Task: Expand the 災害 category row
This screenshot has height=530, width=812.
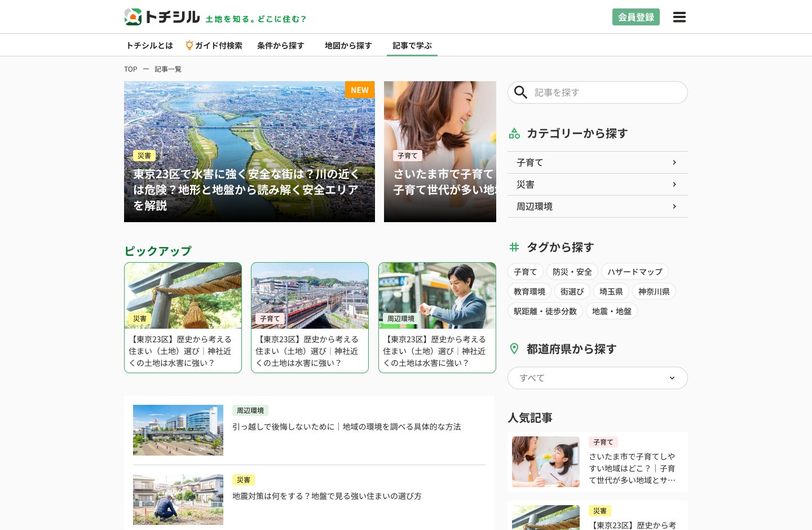Action: pyautogui.click(x=598, y=184)
